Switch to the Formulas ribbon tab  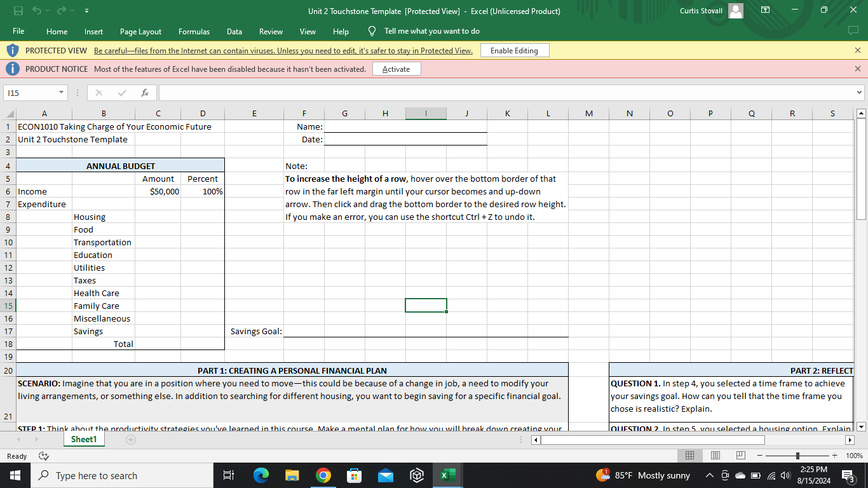click(x=194, y=31)
